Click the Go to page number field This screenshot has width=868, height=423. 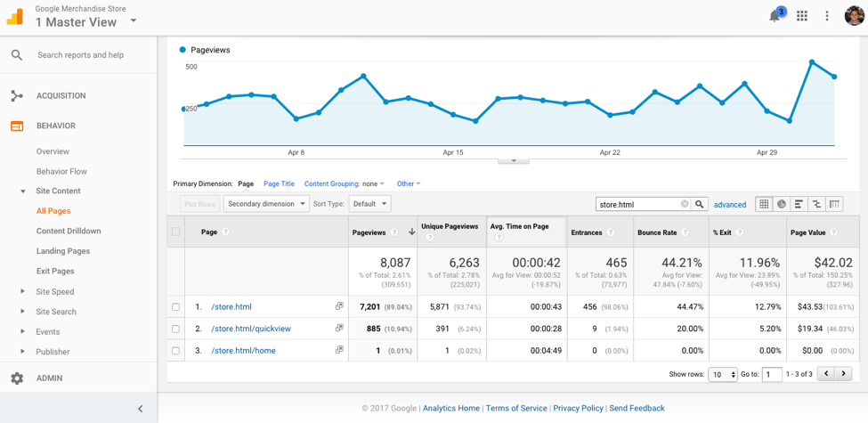pyautogui.click(x=772, y=374)
